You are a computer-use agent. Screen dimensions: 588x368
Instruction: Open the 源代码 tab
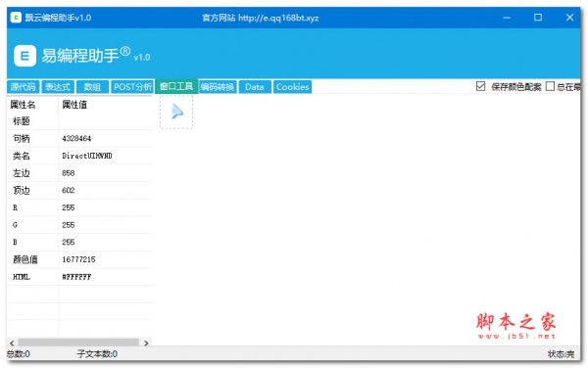[23, 87]
